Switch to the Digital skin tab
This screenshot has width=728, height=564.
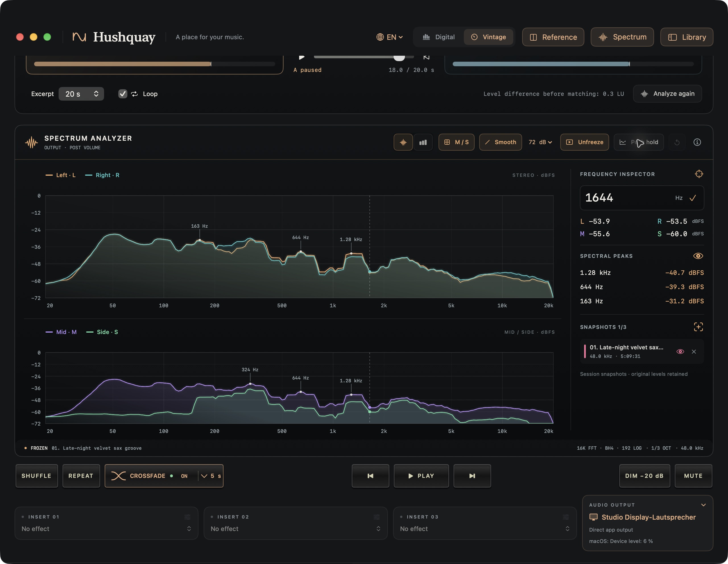tap(439, 37)
